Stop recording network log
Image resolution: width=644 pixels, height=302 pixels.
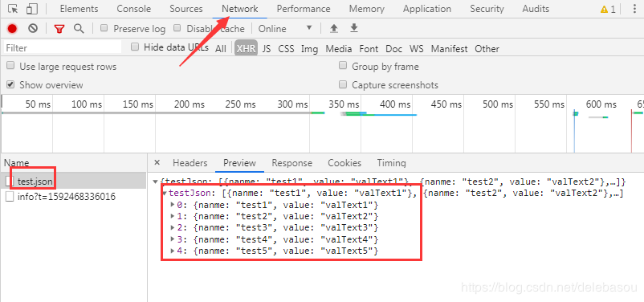(x=12, y=28)
